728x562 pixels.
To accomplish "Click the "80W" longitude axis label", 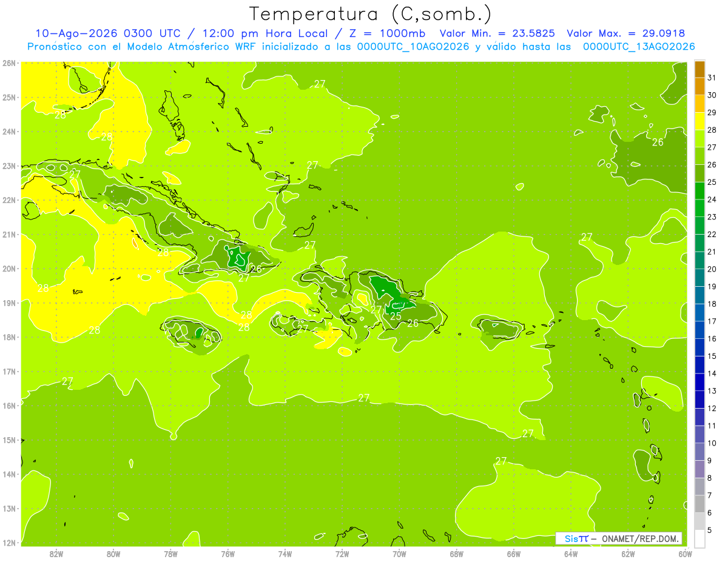I will click(113, 554).
